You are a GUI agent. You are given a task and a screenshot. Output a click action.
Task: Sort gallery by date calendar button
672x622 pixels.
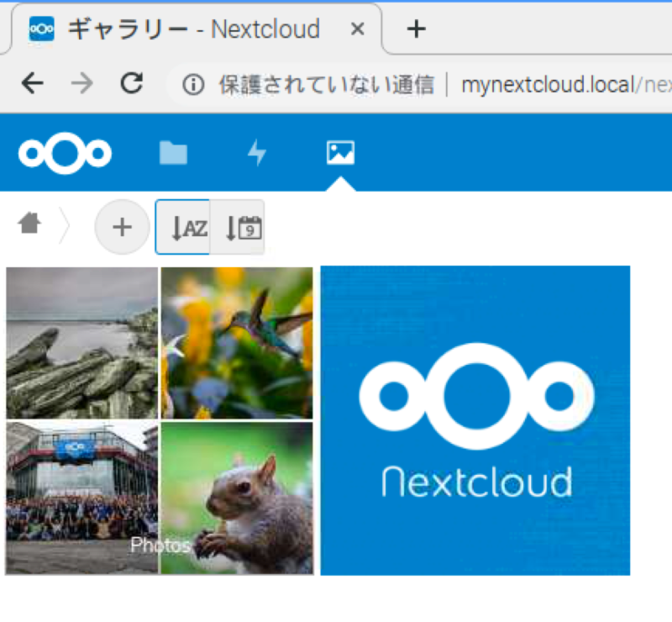click(238, 227)
